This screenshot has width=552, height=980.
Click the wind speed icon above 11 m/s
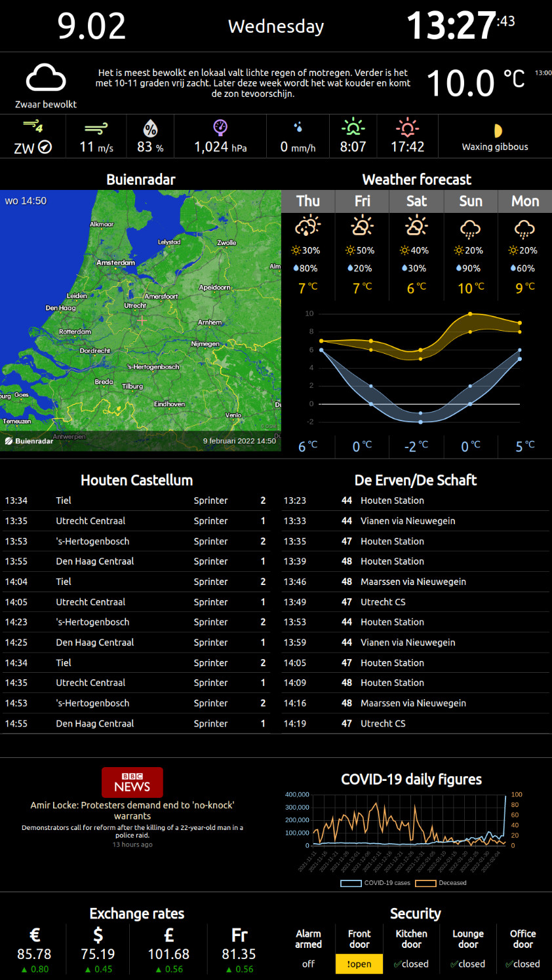tap(96, 128)
